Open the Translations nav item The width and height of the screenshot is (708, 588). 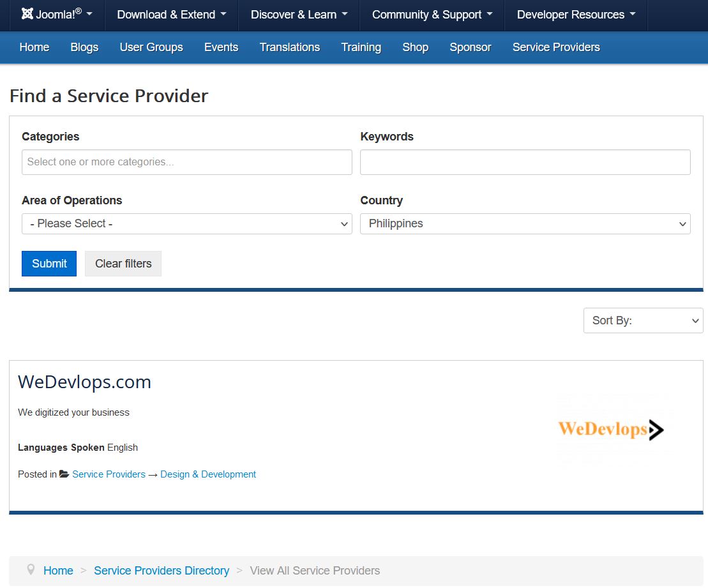coord(290,47)
